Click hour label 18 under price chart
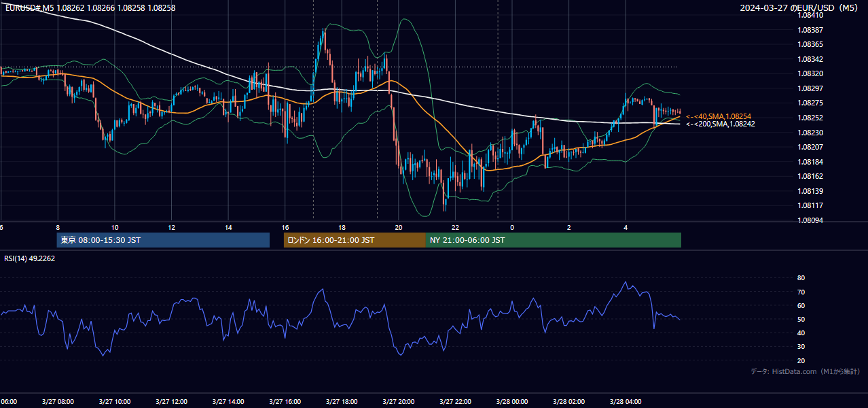The width and height of the screenshot is (868, 408). [x=342, y=228]
